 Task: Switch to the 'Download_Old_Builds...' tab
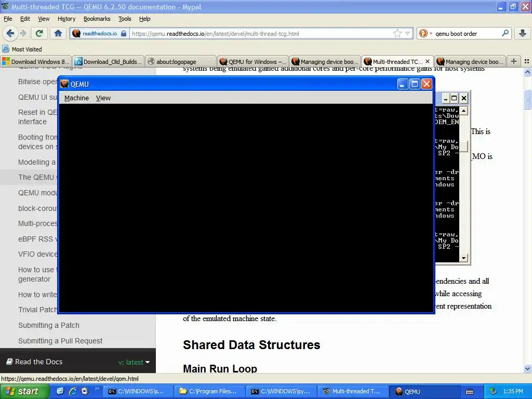(x=108, y=61)
